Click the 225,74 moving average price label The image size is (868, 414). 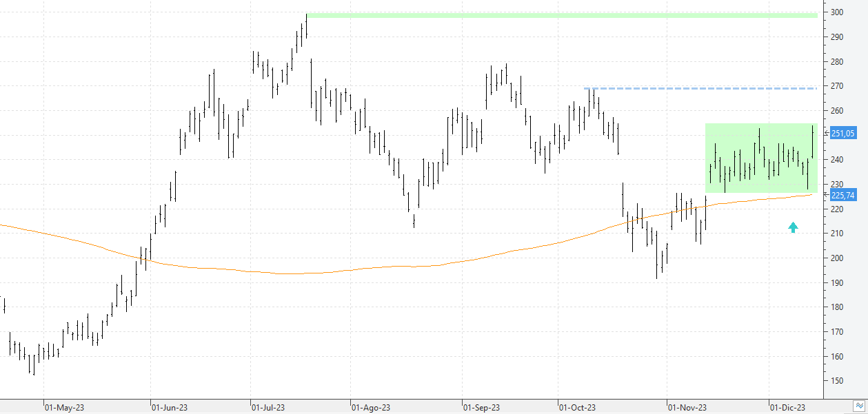(843, 195)
